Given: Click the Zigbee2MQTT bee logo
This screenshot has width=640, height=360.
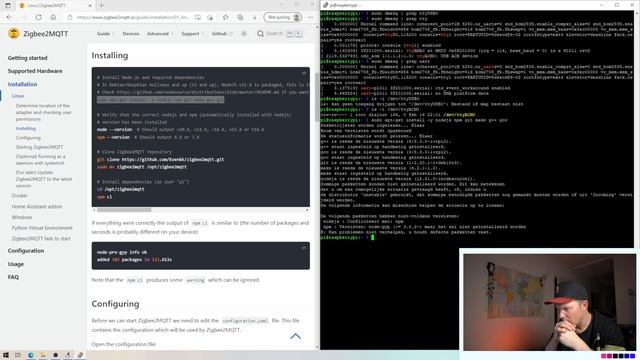Looking at the screenshot, I should click(x=13, y=33).
